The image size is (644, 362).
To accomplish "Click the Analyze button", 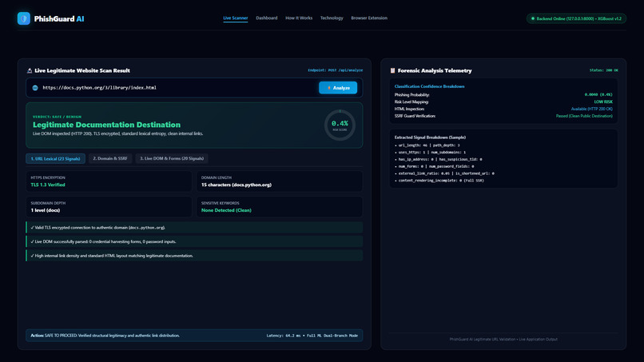I will [x=338, y=88].
